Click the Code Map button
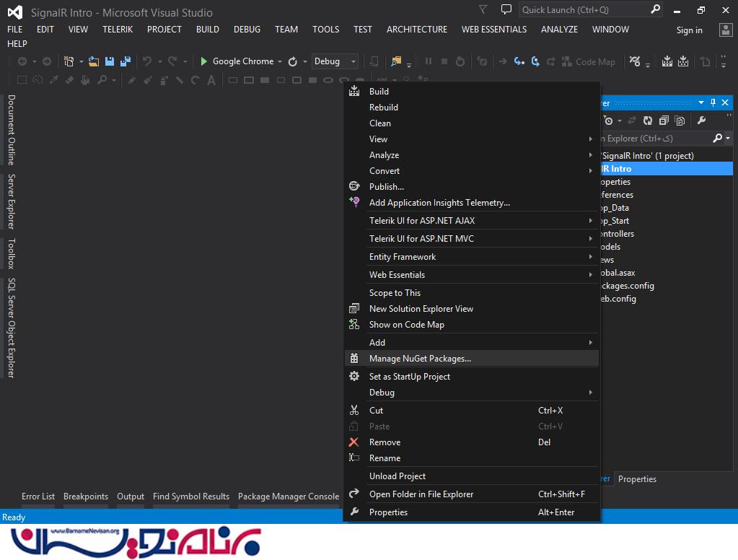This screenshot has height=560, width=738. point(588,61)
